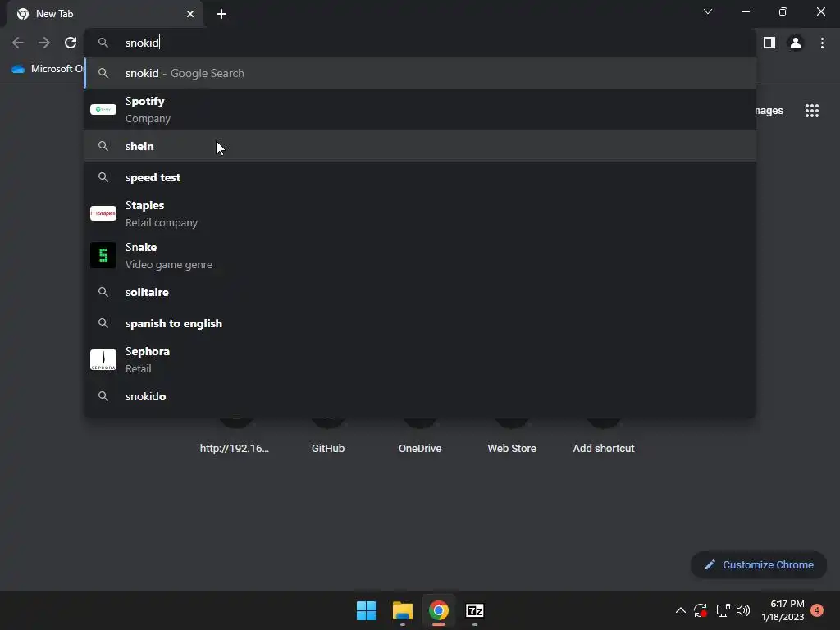
Task: Open the Chrome three-dot menu
Action: click(x=822, y=43)
